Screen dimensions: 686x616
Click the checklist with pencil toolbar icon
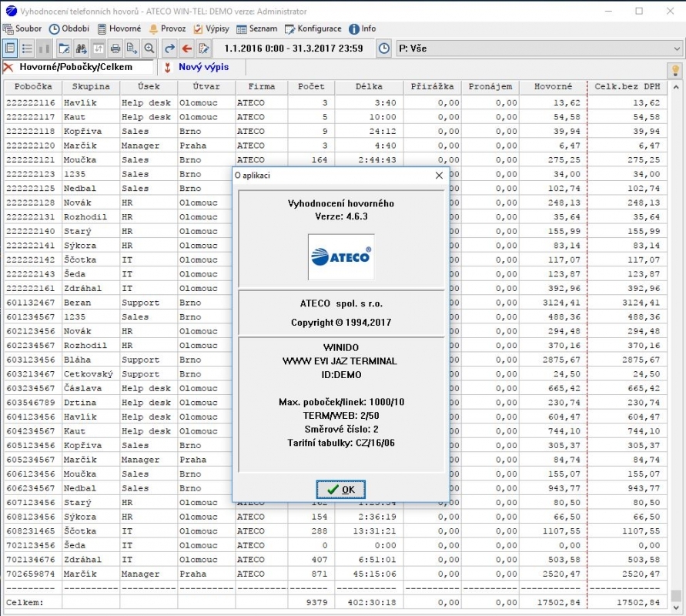[204, 48]
